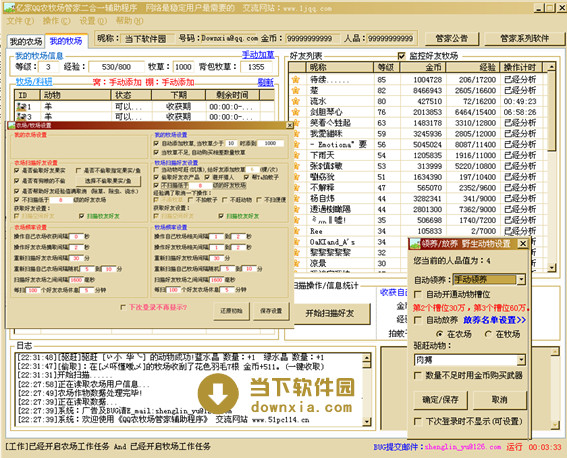
Task: Click the star icon beside friend 茬
Action: 296,90
